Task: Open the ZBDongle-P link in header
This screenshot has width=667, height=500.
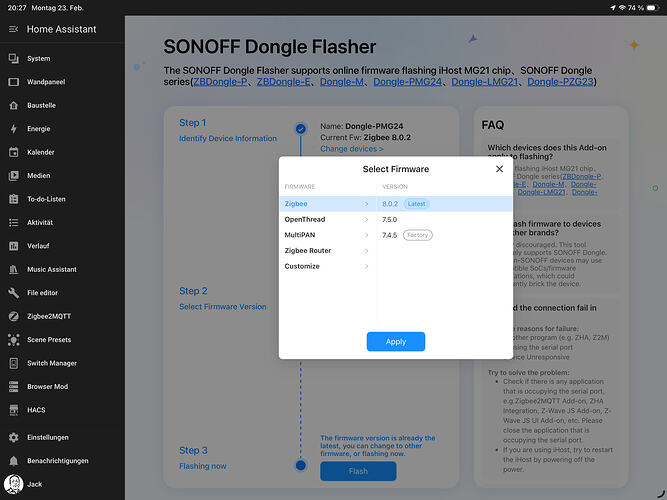Action: pos(220,82)
